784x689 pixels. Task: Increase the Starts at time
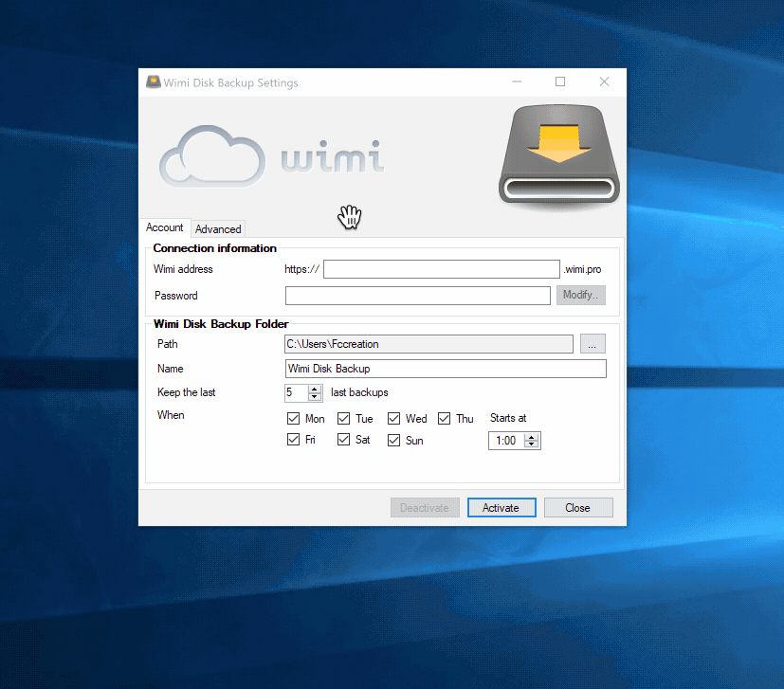[x=531, y=437]
